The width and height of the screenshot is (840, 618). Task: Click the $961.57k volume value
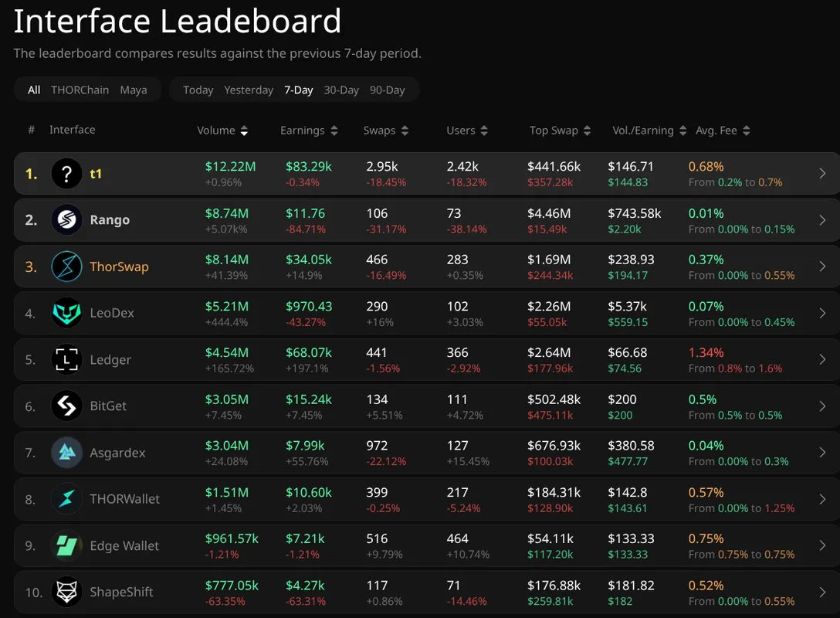[x=232, y=538]
